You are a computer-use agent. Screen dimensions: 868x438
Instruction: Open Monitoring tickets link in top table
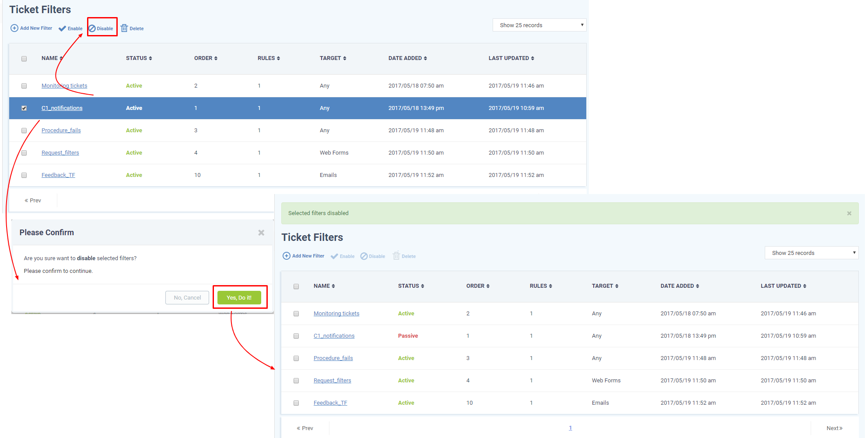point(64,86)
